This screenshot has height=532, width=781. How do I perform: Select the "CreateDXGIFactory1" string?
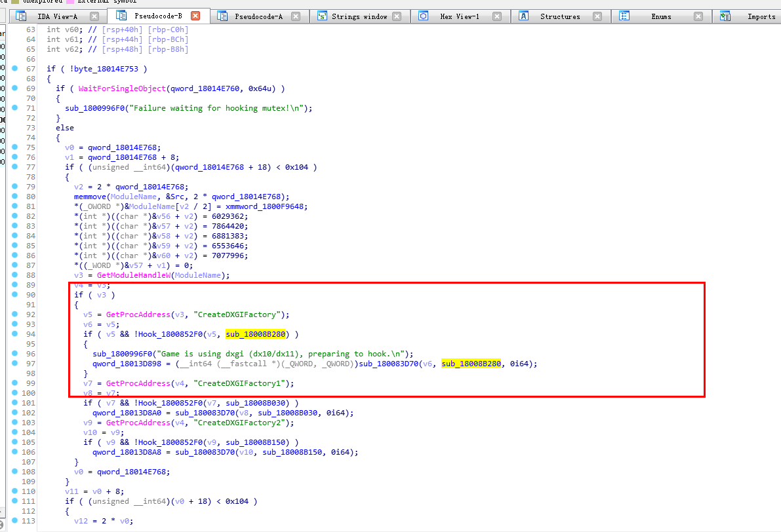pyautogui.click(x=239, y=383)
